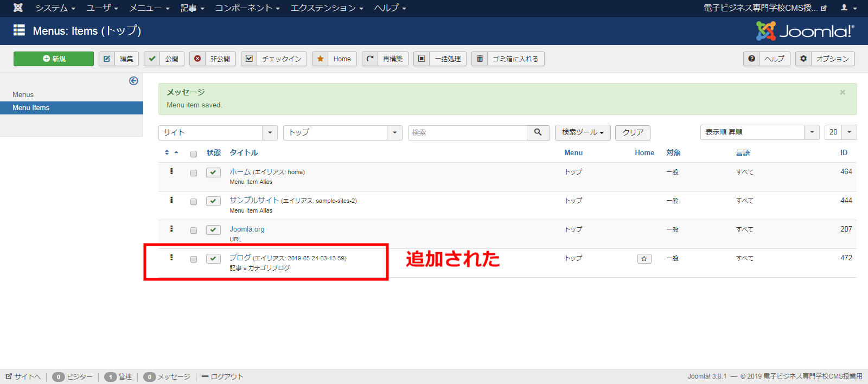
Task: Dismiss the Menu item saved message
Action: point(843,92)
